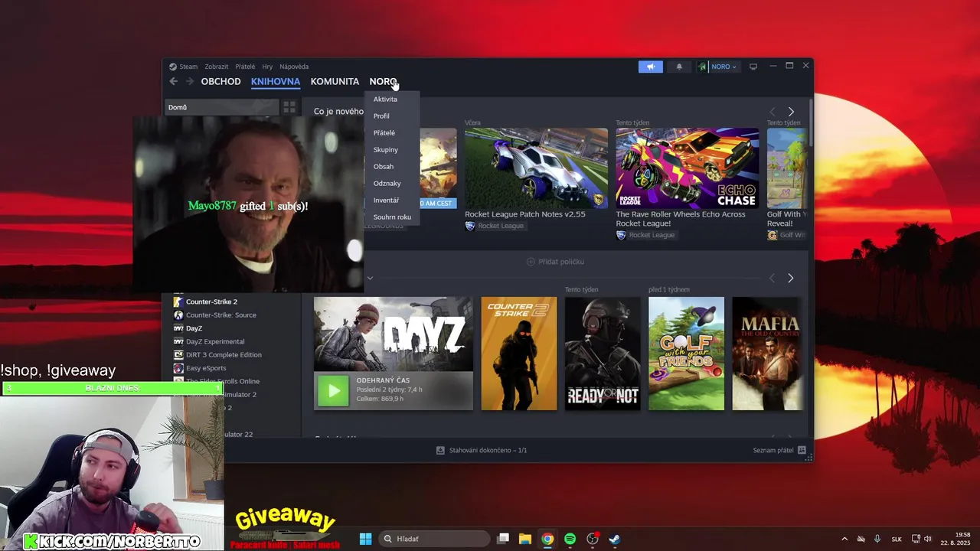Image resolution: width=980 pixels, height=551 pixels.
Task: Select Aktivita from NORO dropdown
Action: [x=392, y=99]
